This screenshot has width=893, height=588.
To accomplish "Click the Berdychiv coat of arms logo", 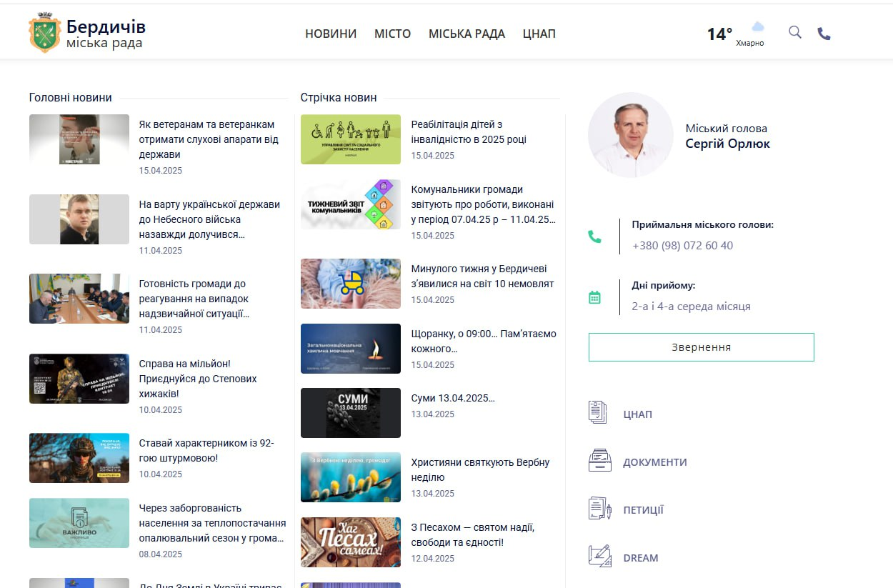I will click(44, 33).
